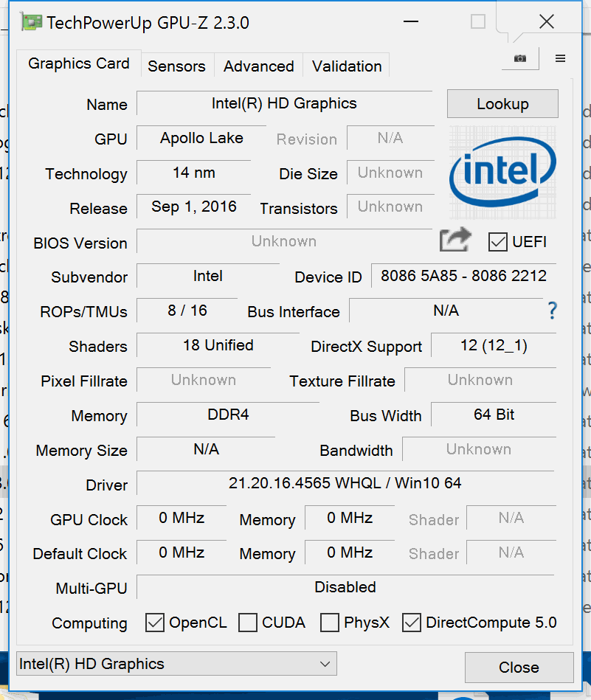Enable the CUDA checkbox
Viewport: 591px width, 700px height.
click(248, 623)
